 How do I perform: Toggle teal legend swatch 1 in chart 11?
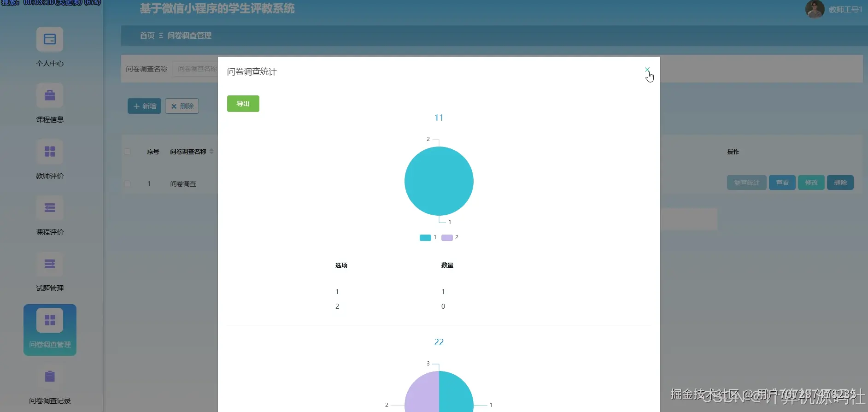425,238
